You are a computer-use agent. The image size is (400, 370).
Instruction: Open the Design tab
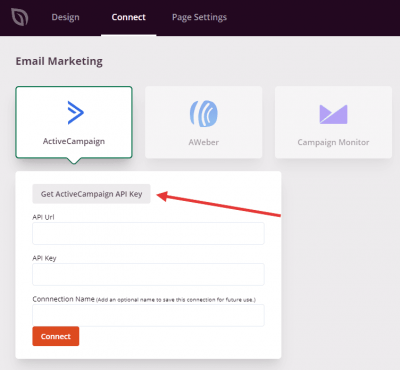click(65, 17)
